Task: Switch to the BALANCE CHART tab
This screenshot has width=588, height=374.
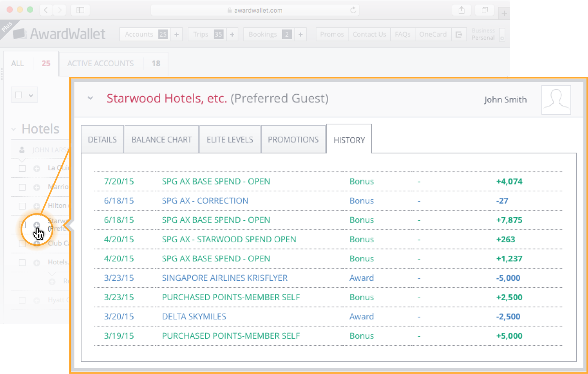Action: coord(161,139)
